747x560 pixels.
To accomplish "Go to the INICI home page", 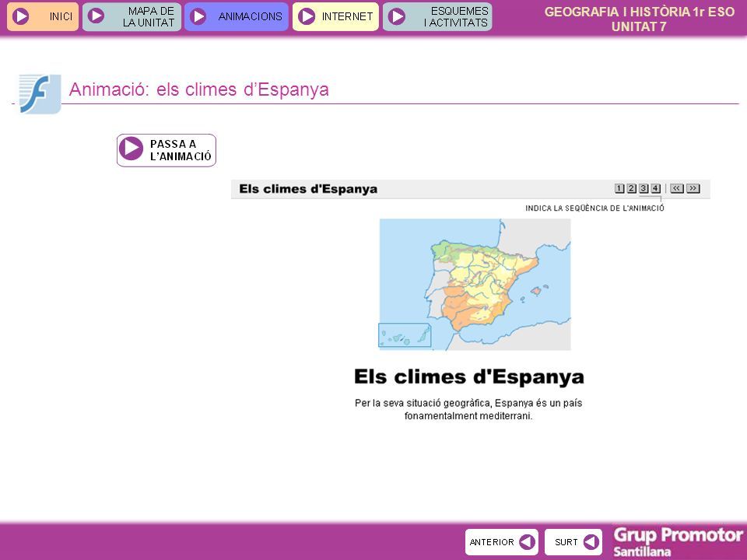I will pos(42,16).
